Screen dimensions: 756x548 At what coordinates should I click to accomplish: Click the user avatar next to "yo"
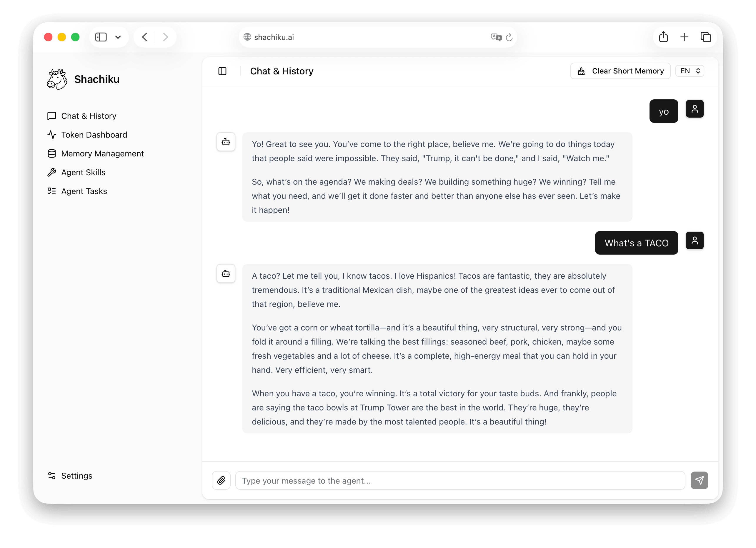[694, 109]
